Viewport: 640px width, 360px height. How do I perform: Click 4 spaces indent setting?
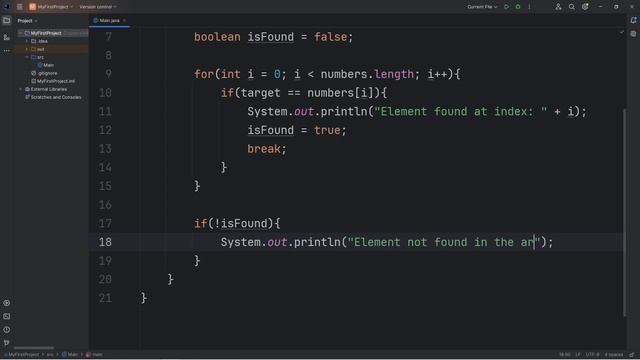click(614, 355)
